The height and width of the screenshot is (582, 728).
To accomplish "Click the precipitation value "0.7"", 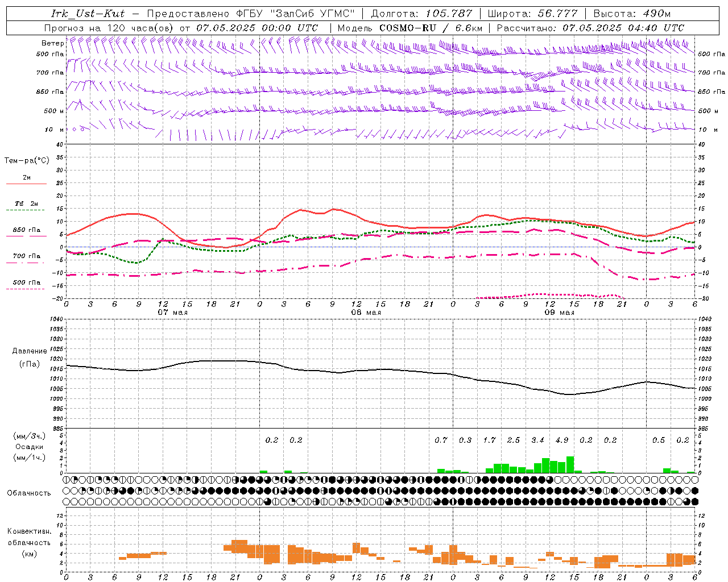I will click(x=441, y=440).
